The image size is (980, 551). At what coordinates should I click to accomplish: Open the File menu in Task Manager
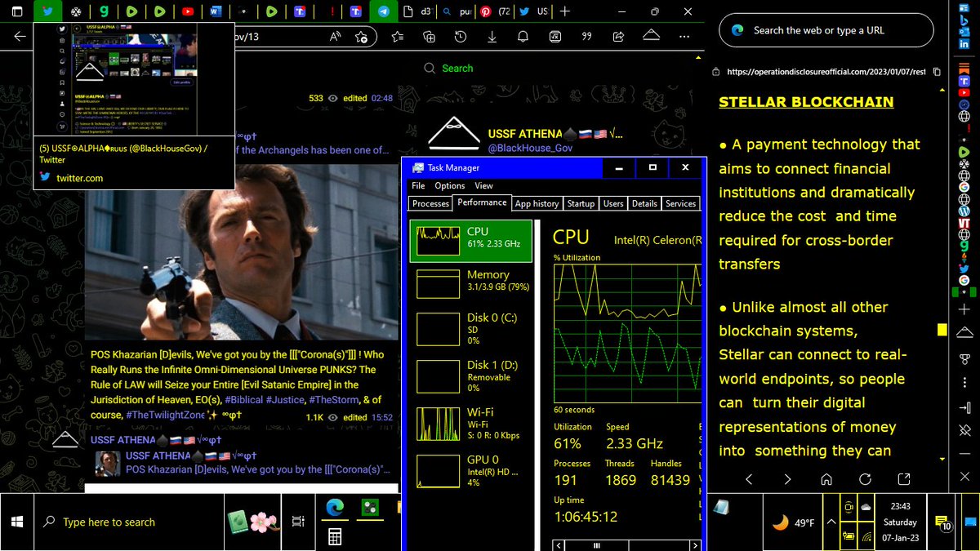pos(418,186)
